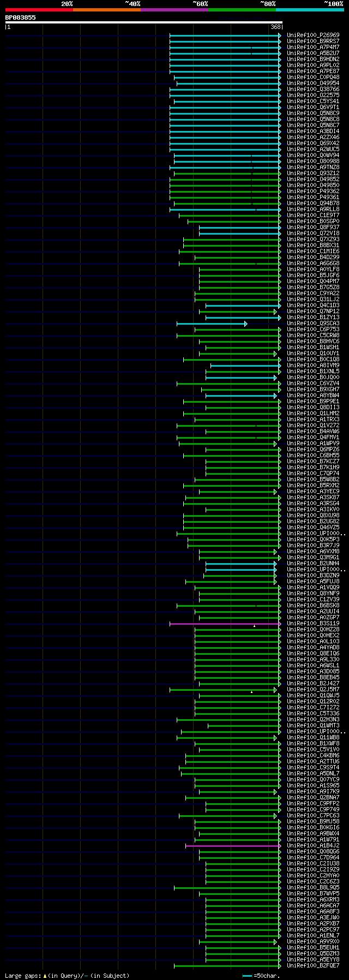Open hit UniRef100_A9TNZ8
This screenshot has height=980, width=349.
tap(313, 168)
